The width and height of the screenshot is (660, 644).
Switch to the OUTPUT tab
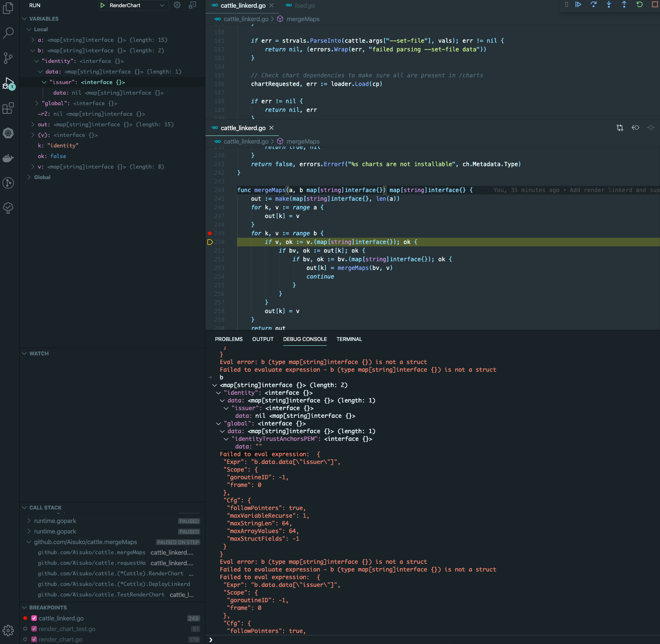tap(263, 339)
